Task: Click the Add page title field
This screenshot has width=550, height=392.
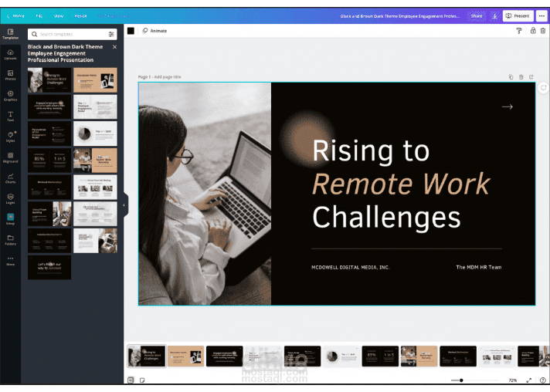Action: (168, 77)
